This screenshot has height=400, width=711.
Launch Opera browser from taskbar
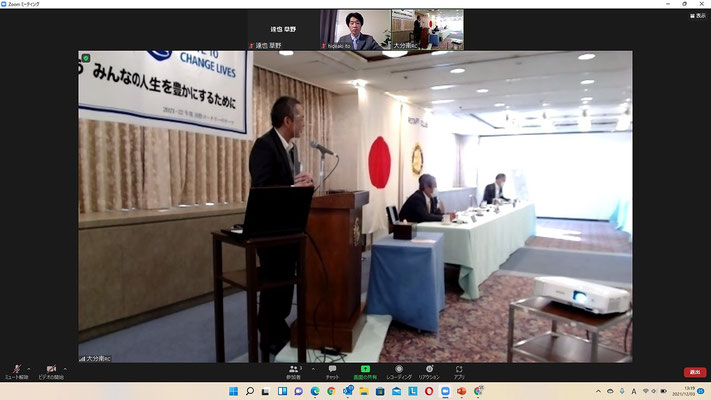point(429,391)
